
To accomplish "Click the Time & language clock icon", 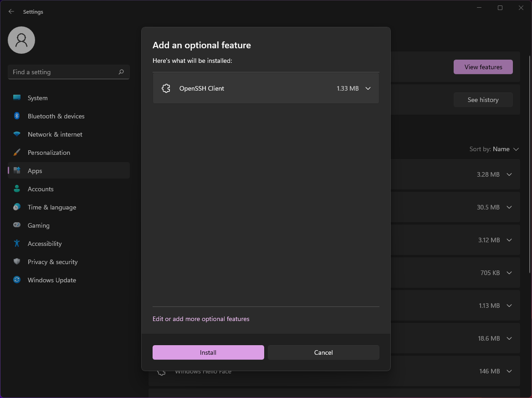I will pos(16,207).
